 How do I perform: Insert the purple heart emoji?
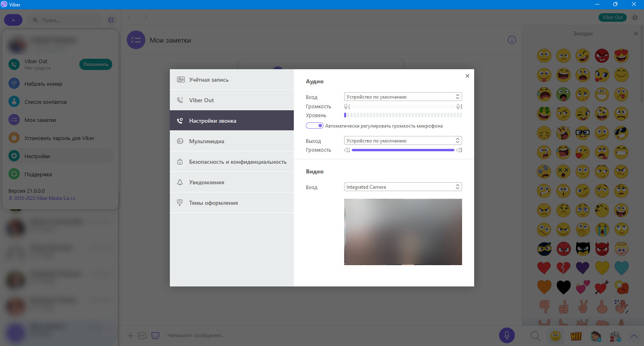click(583, 268)
